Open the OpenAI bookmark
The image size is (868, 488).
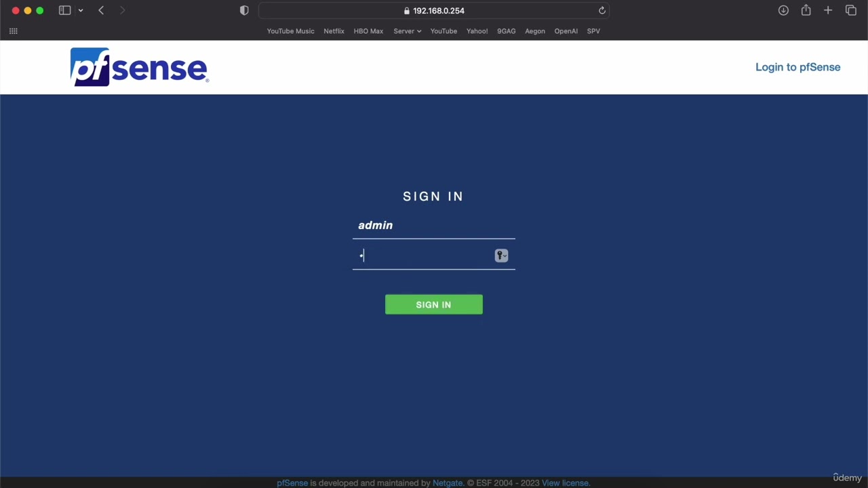tap(566, 31)
